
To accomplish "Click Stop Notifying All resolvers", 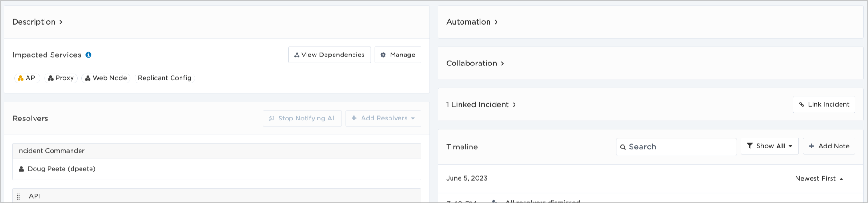I will click(302, 119).
